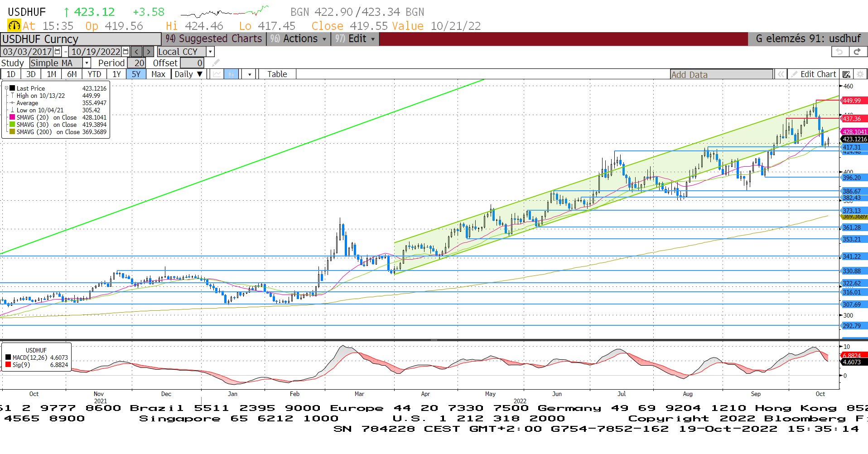Viewport: 868px width, 454px height.
Task: Click the orange clock icon beside At
Action: 14,25
